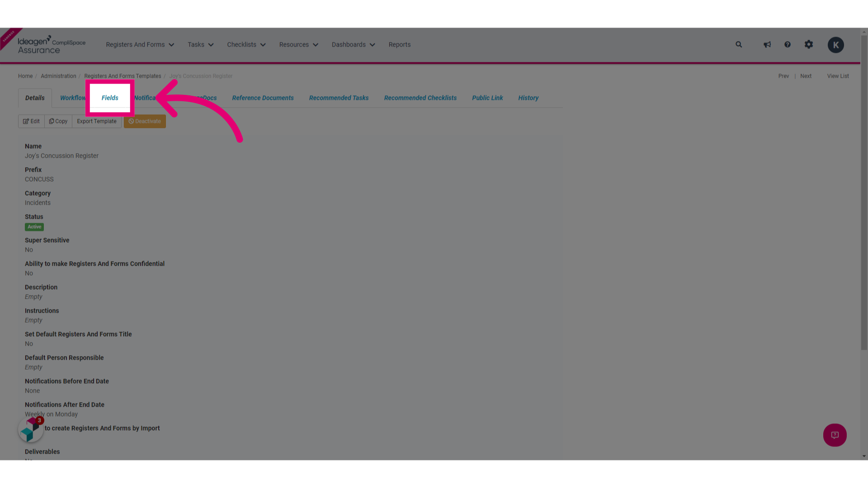
Task: Expand the Resources menu
Action: (298, 44)
